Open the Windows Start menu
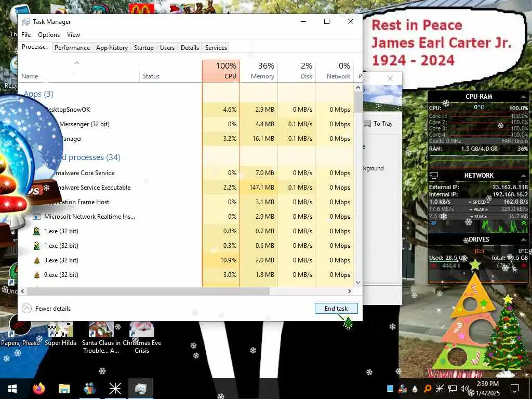 pos(12,389)
